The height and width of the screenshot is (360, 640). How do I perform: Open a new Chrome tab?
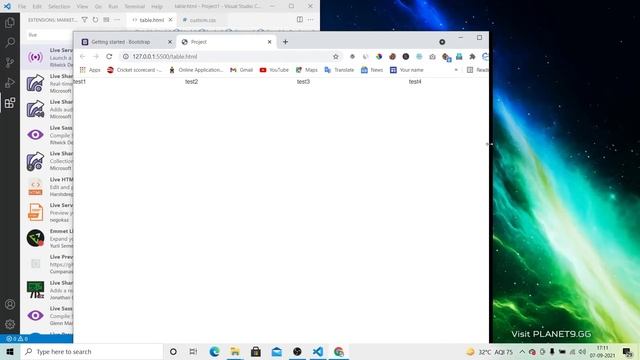(285, 42)
